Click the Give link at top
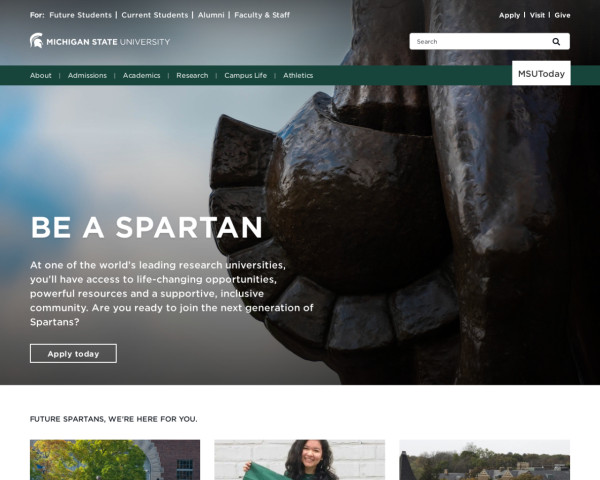 click(x=562, y=15)
